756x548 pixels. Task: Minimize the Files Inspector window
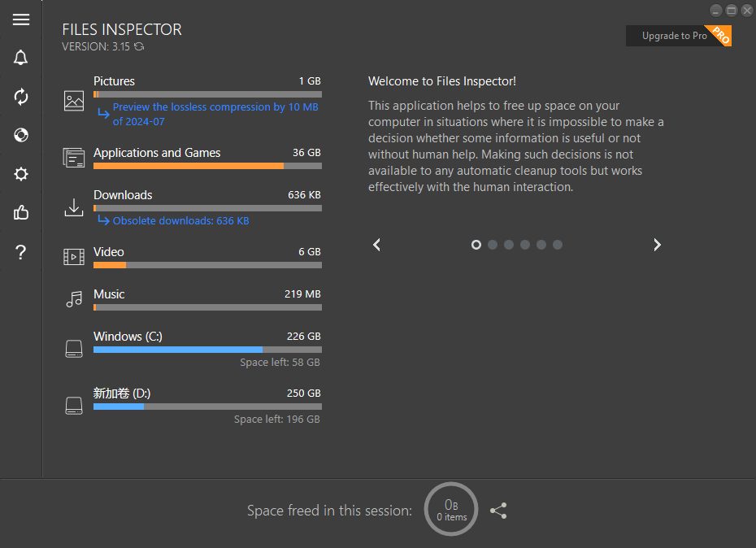point(716,10)
